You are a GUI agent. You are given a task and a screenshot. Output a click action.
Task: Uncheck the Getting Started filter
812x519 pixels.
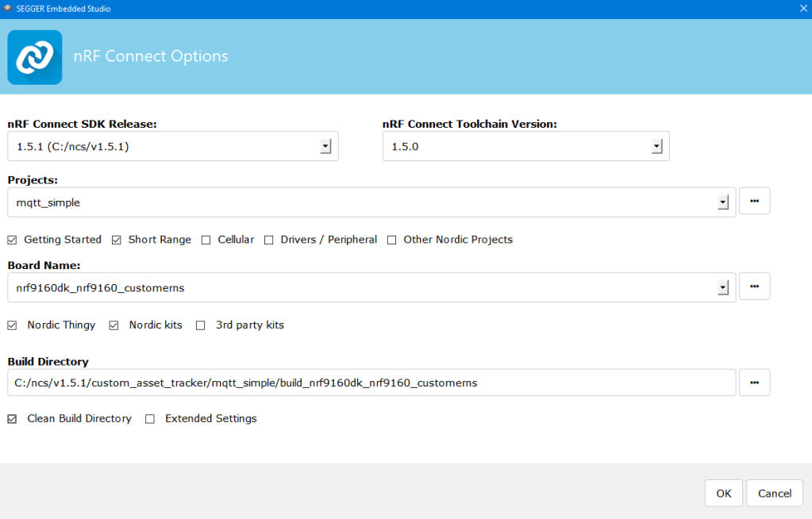(x=12, y=240)
